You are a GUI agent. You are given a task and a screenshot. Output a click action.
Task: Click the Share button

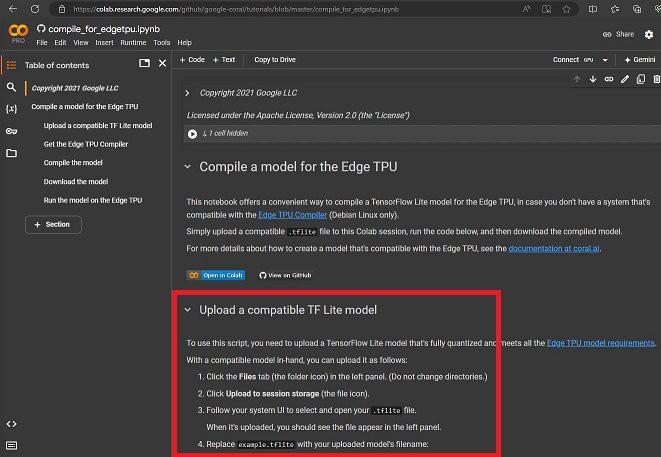618,34
